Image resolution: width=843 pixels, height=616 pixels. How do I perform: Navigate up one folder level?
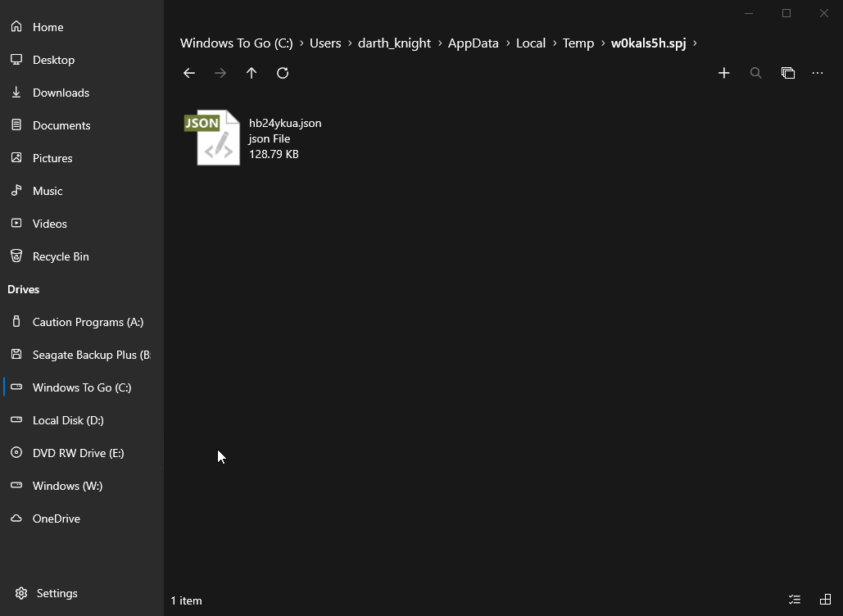pyautogui.click(x=251, y=73)
